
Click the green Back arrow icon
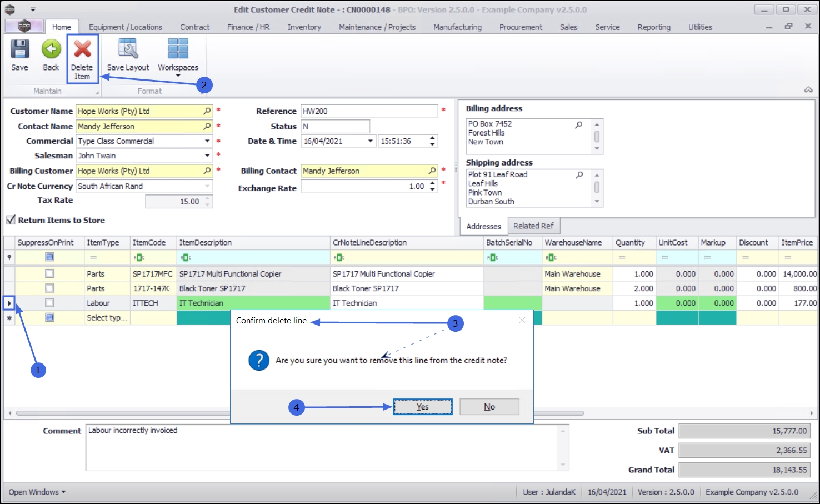(x=51, y=50)
